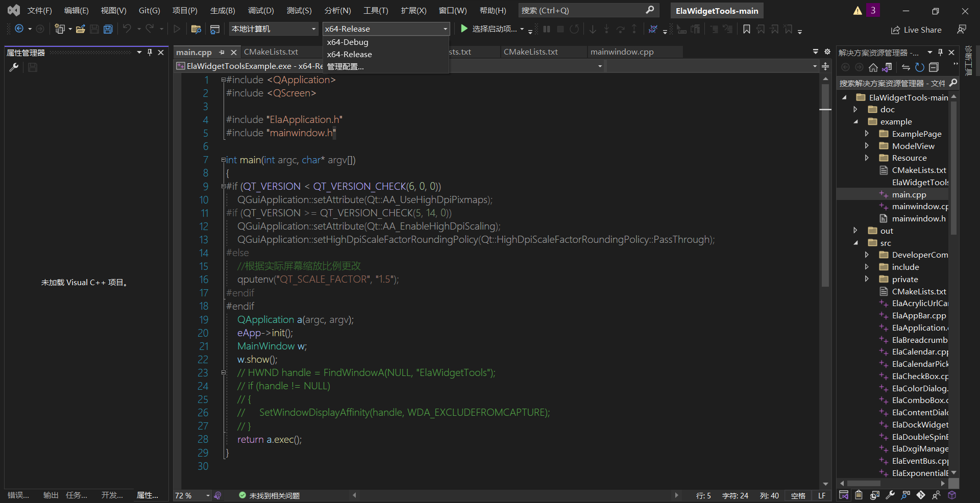Click the purple IntelliCode DNA icon
Screen dimensions: 980x503
click(653, 29)
